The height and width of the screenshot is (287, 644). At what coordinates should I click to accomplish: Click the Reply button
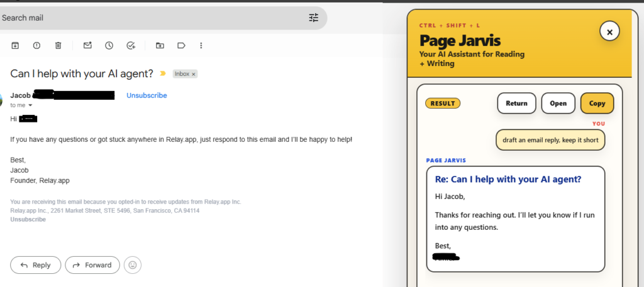[x=36, y=265]
